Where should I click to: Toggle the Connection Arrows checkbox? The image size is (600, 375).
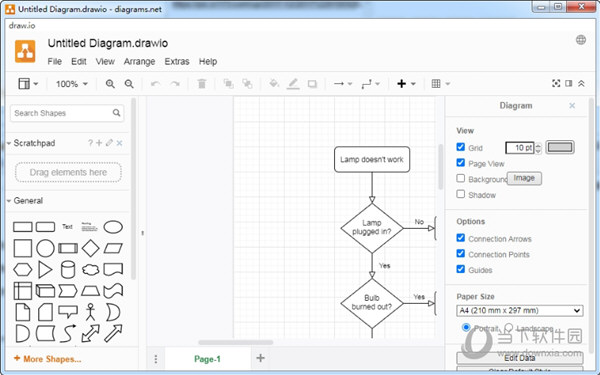pos(461,238)
